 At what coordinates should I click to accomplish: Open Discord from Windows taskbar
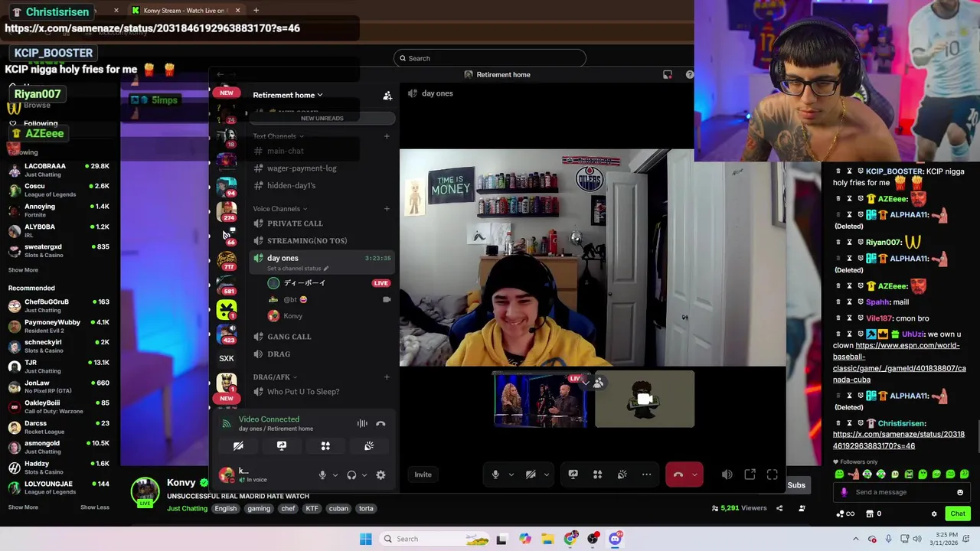pyautogui.click(x=615, y=539)
